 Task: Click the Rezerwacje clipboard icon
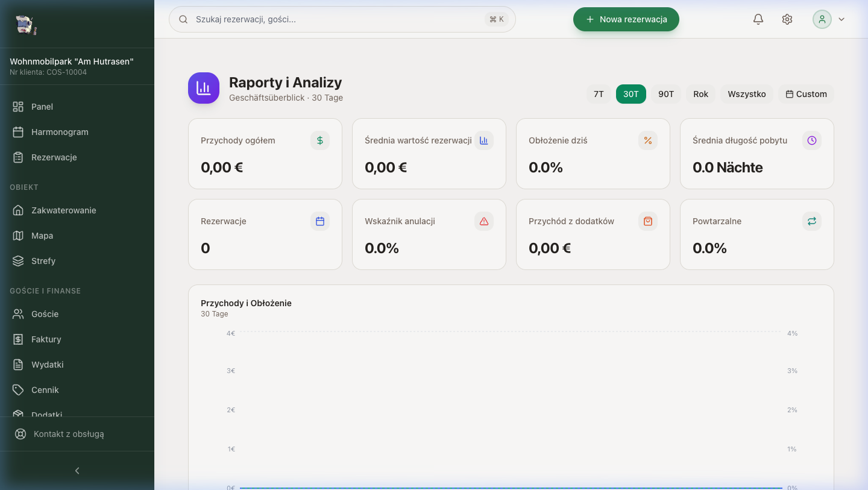(x=18, y=157)
